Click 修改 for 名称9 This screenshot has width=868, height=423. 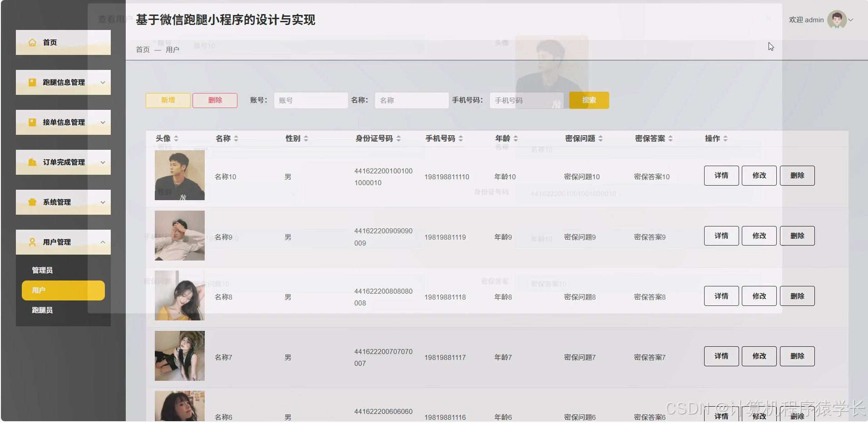pos(759,236)
